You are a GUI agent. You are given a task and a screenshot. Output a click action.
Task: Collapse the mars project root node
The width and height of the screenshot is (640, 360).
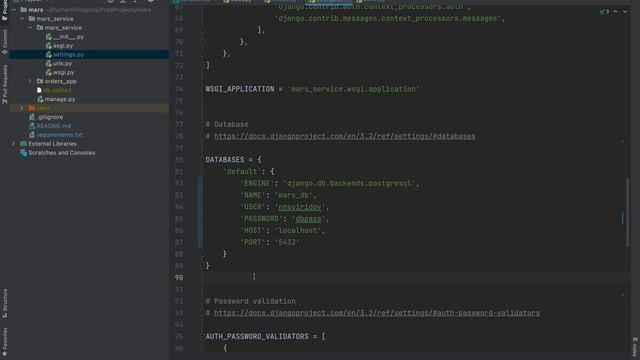(14, 10)
